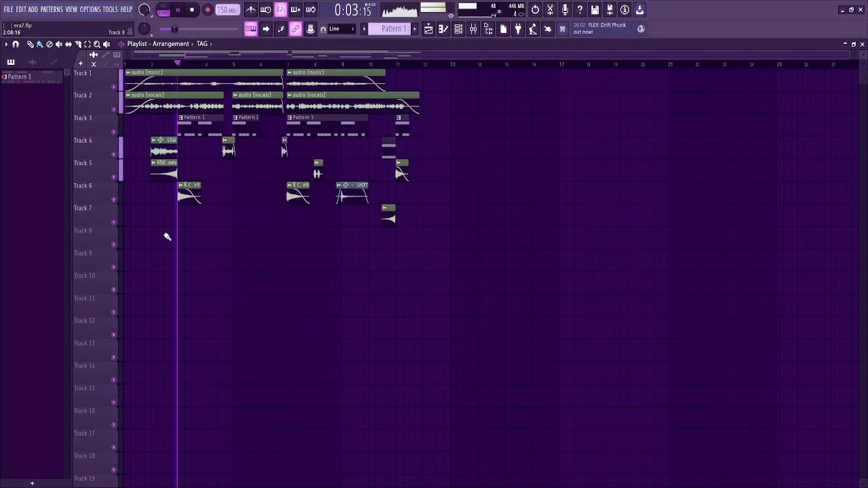Select the Playback speaker tool
This screenshot has height=488, width=868.
click(x=106, y=44)
